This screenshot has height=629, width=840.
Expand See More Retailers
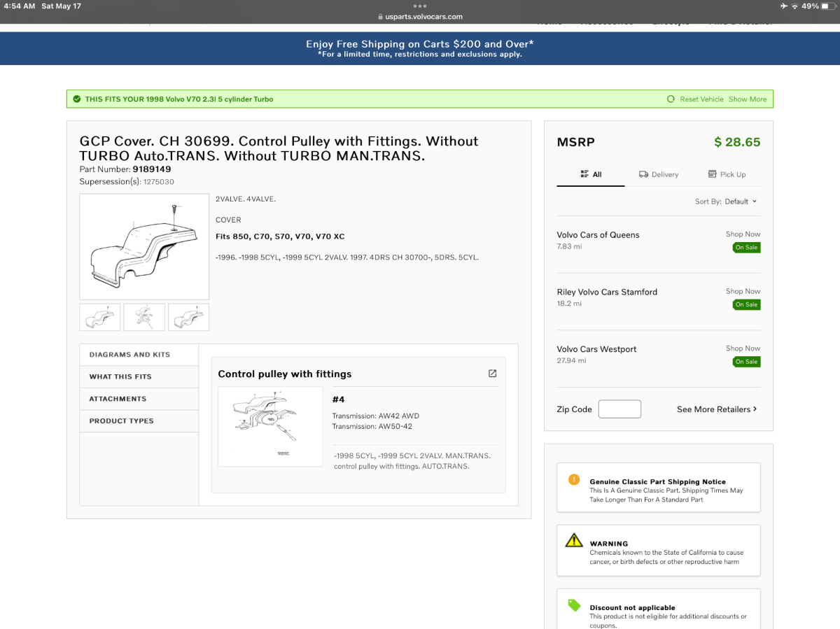(717, 409)
